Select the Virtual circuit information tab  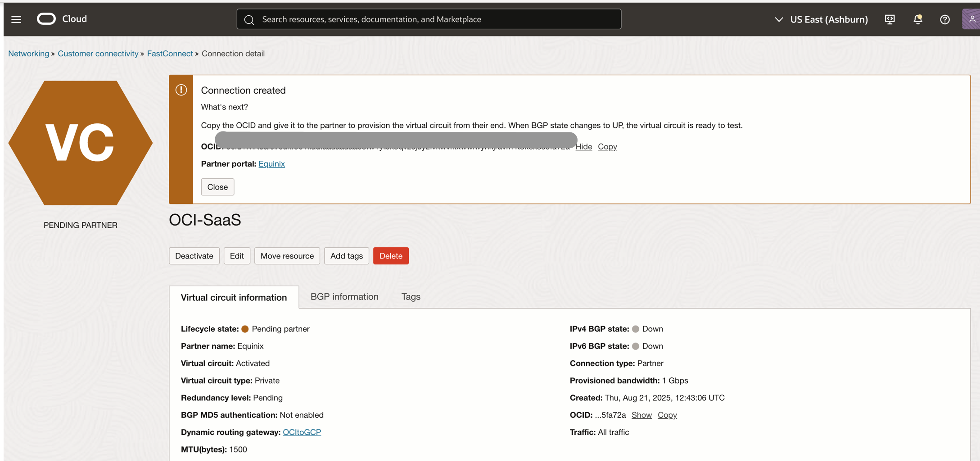(234, 297)
